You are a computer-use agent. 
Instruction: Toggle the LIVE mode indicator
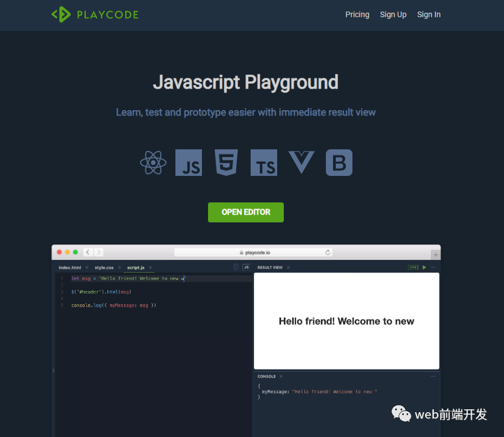tap(413, 268)
